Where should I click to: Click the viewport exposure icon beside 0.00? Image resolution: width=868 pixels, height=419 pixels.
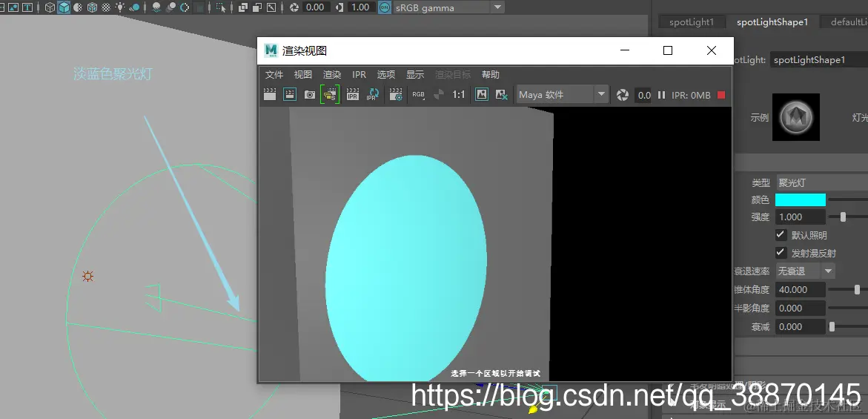(x=294, y=7)
